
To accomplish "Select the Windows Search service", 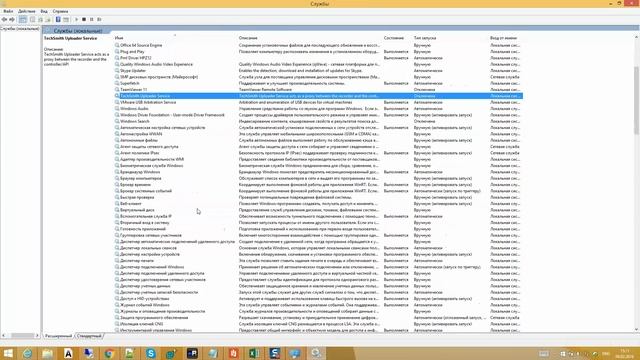I will (x=135, y=121).
